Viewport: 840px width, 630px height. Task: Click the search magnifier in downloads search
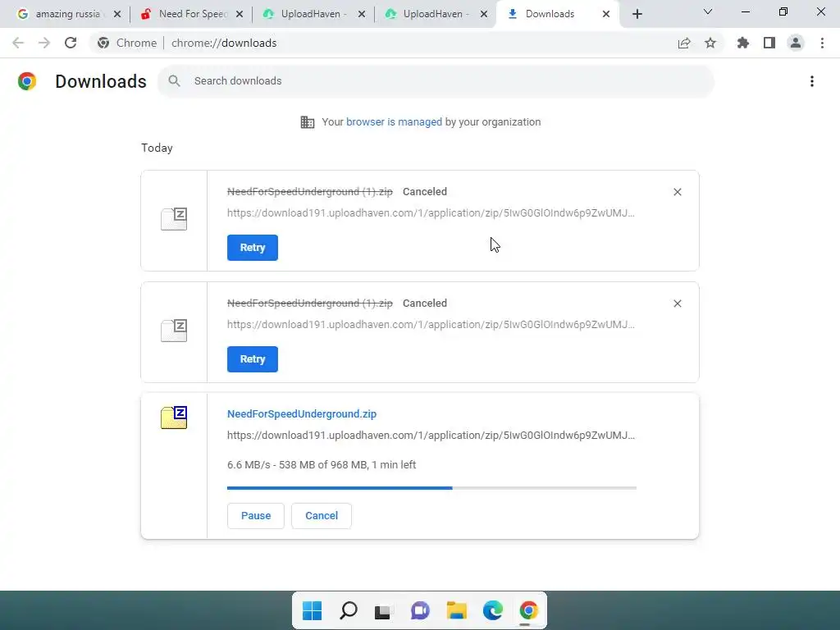174,81
